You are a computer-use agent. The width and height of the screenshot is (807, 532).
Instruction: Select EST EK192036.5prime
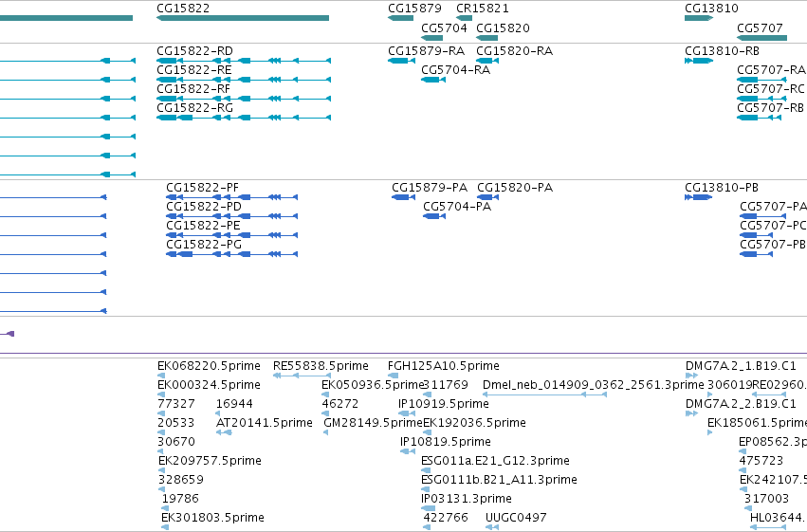point(427,432)
